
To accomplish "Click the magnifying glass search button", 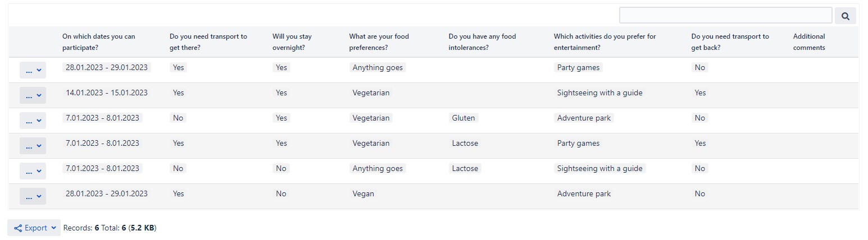I will (845, 16).
